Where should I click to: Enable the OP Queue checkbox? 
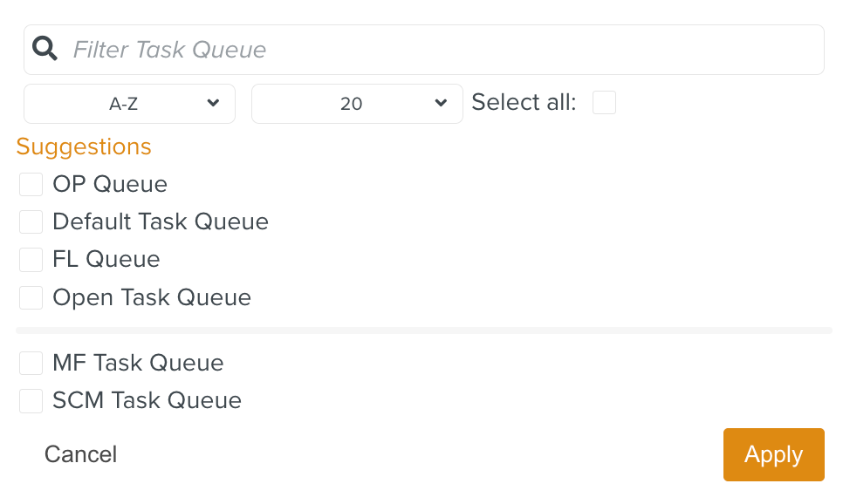click(31, 184)
